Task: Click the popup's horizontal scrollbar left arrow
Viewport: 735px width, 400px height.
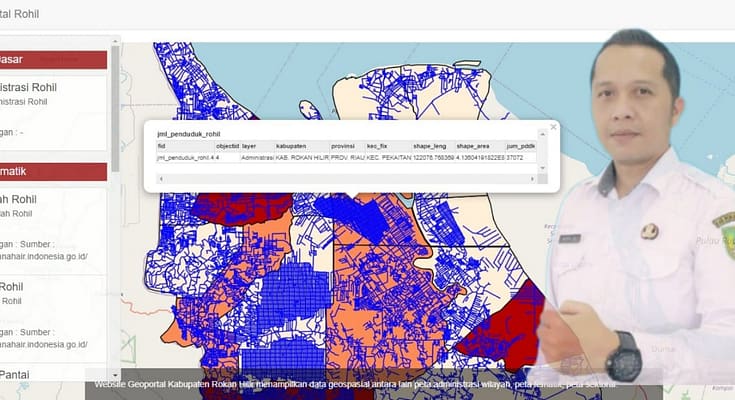Action: (160, 178)
